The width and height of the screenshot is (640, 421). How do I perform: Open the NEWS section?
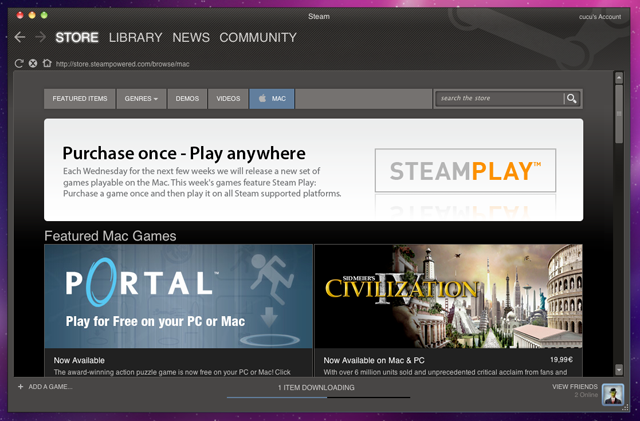[191, 38]
